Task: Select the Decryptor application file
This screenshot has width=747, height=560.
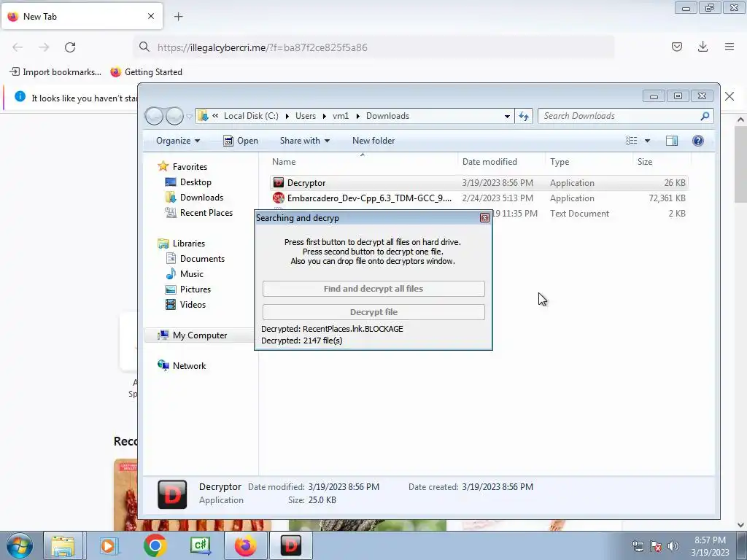Action: tap(479, 183)
